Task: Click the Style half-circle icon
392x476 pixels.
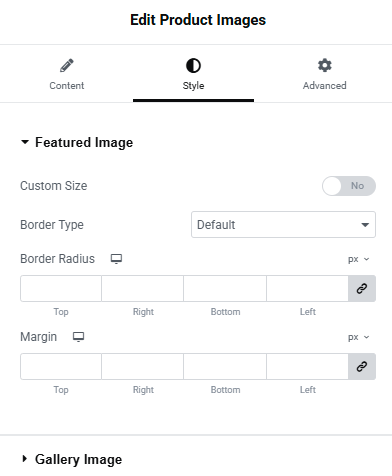Action: 193,65
